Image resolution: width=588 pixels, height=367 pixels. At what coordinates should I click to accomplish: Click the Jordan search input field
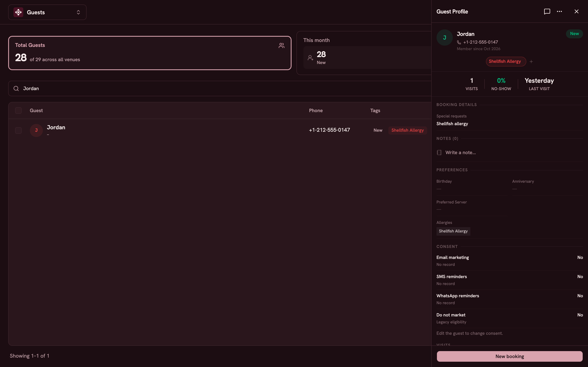point(220,88)
